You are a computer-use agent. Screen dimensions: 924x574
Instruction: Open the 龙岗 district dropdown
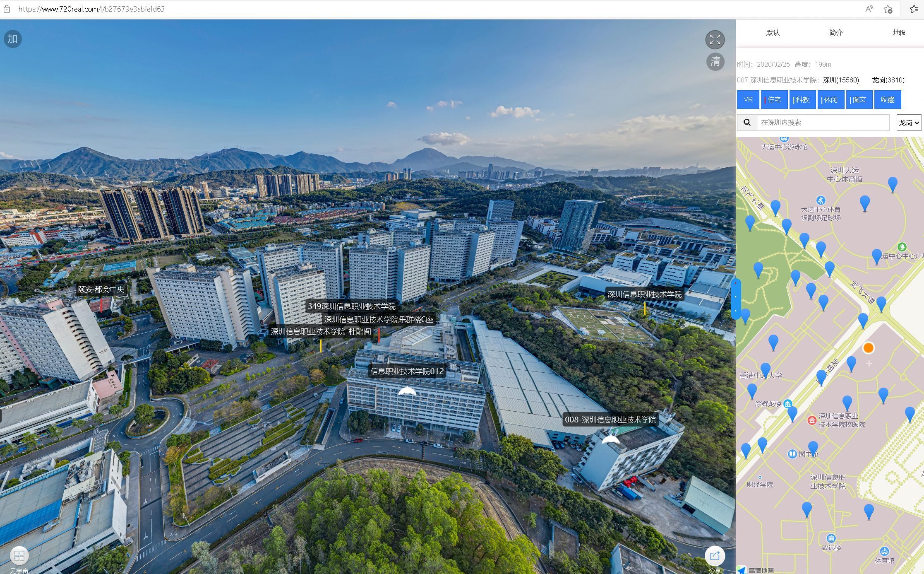click(x=909, y=123)
